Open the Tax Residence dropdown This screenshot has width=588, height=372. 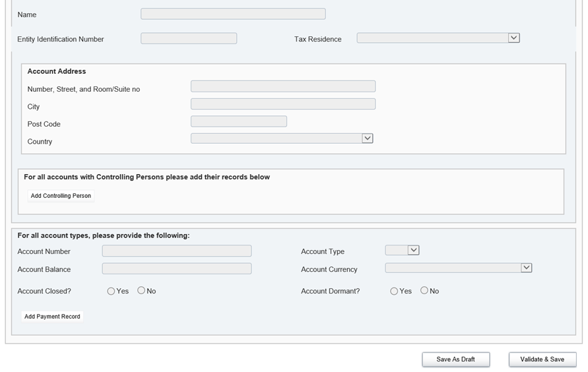point(438,38)
